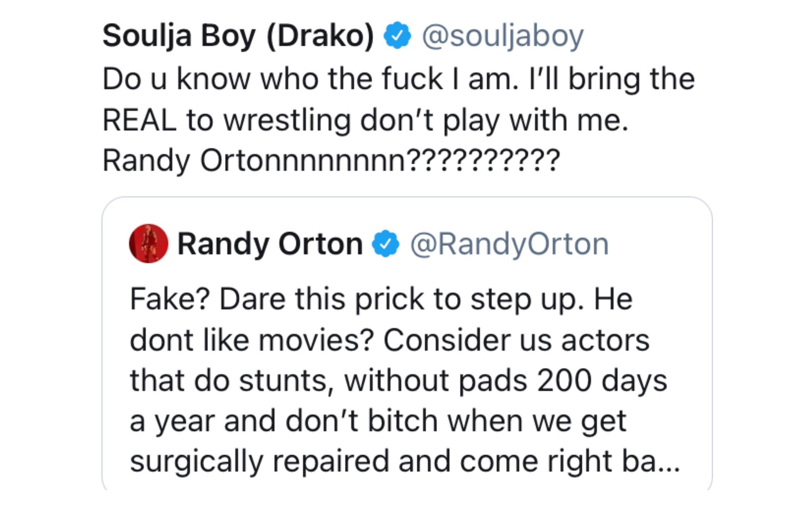
Task: Click the phrase "don't play with me."
Action: point(494,120)
